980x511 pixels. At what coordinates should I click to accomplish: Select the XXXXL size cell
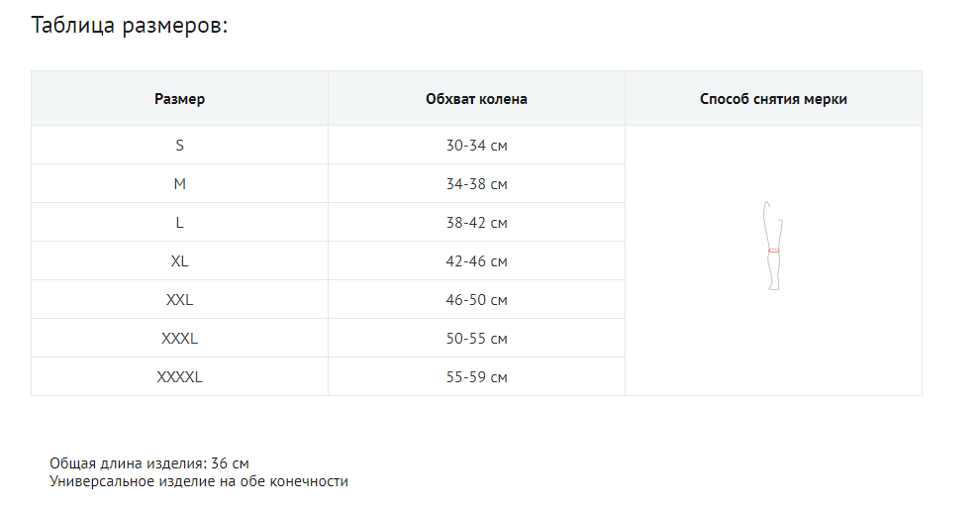pos(180,377)
